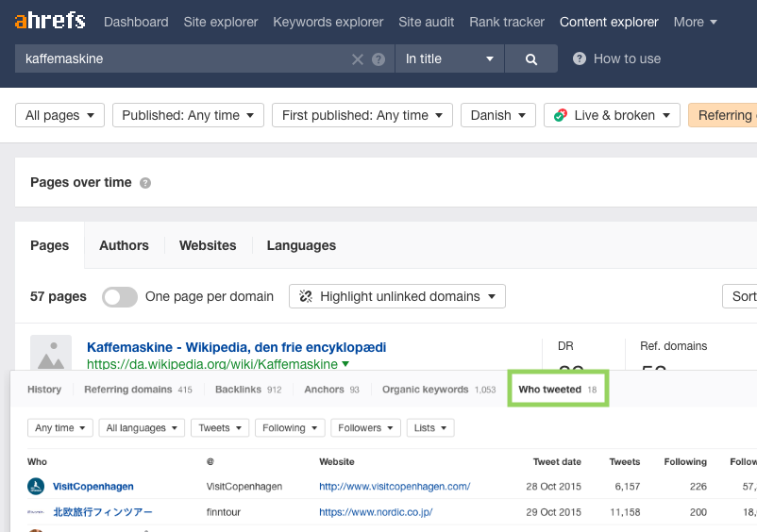The height and width of the screenshot is (532, 757).
Task: Click How to use question icon
Action: point(580,58)
